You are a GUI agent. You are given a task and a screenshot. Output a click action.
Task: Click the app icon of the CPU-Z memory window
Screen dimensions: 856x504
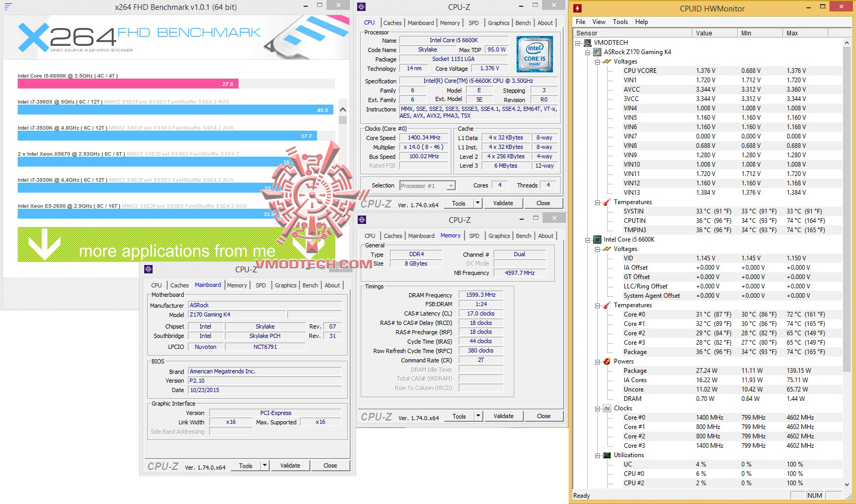(x=362, y=220)
